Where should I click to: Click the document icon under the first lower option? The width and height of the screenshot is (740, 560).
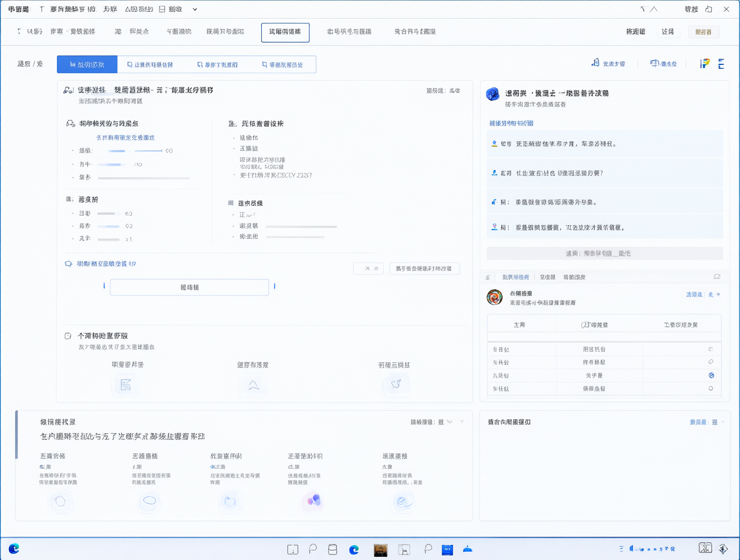[x=126, y=384]
